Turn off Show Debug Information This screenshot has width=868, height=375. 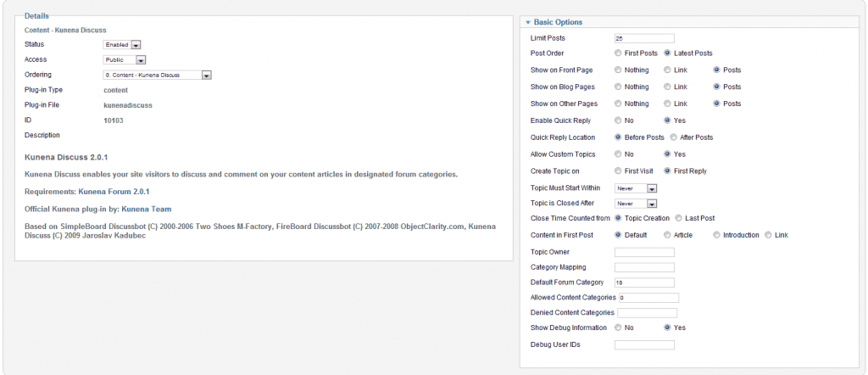(x=619, y=327)
